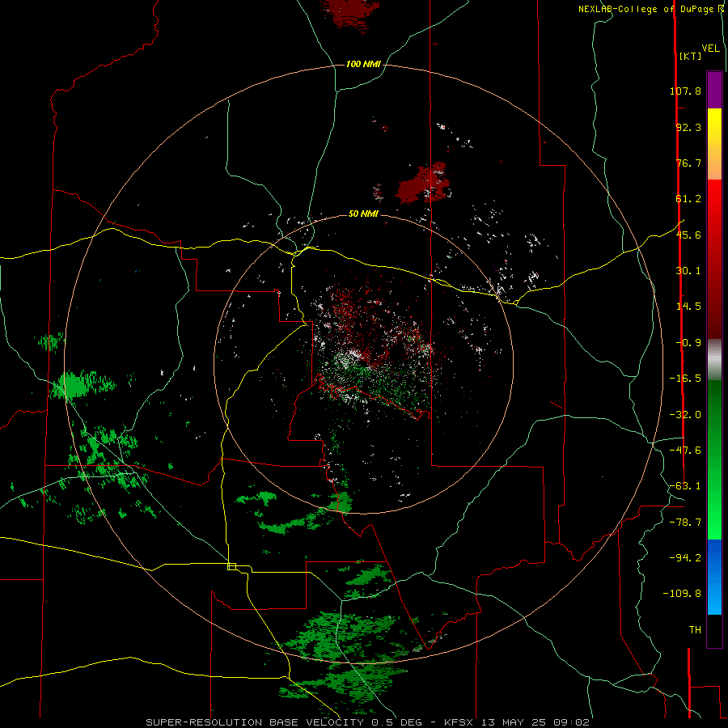The image size is (728, 728).
Task: Click the blue segment of the velocity color bar
Action: (x=714, y=577)
